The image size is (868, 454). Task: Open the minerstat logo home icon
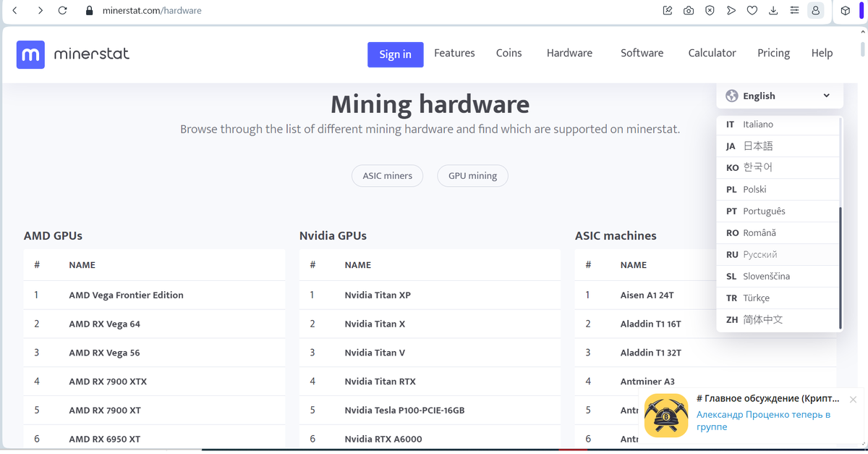[x=30, y=54]
